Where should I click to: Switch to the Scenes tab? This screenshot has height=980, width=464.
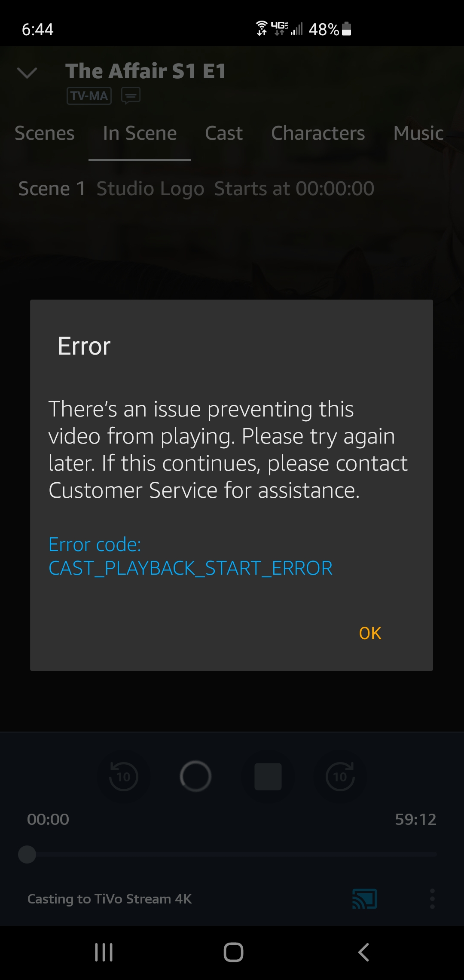click(44, 133)
